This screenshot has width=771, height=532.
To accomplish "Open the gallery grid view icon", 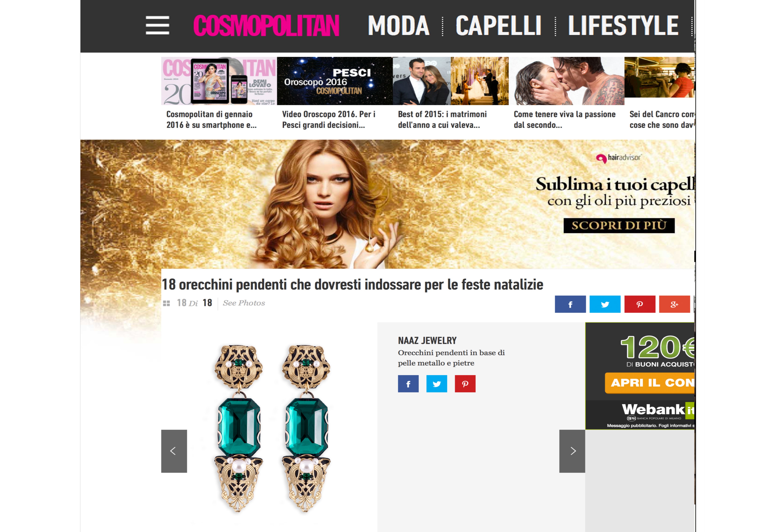I will tap(166, 303).
